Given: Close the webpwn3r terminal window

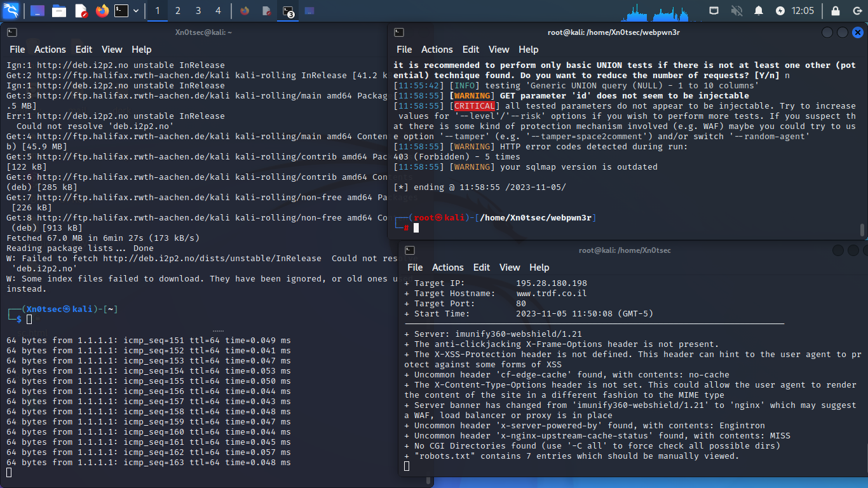Looking at the screenshot, I should pyautogui.click(x=858, y=32).
